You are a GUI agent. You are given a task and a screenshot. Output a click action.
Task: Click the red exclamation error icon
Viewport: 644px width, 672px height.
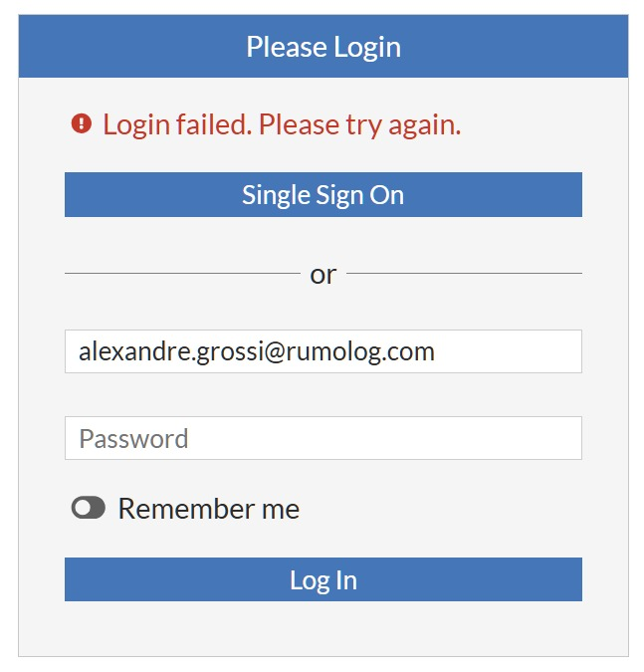click(82, 123)
